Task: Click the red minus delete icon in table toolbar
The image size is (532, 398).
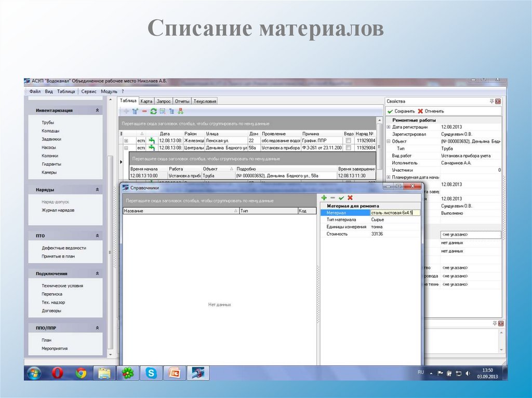Action: [144, 111]
